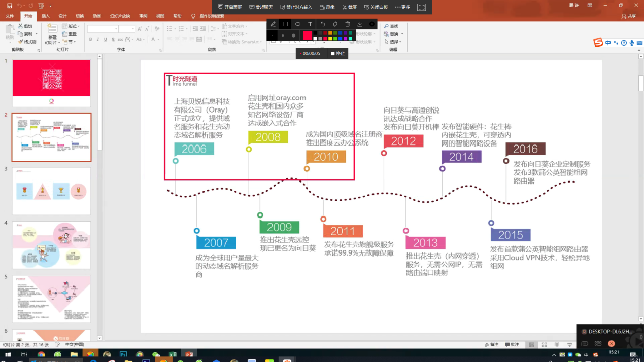Open the 版式 layout dropdown
The height and width of the screenshot is (362, 644).
[x=71, y=26]
